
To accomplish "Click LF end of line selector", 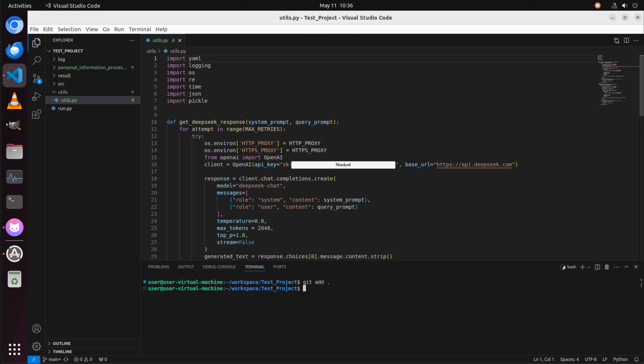I will (605, 359).
